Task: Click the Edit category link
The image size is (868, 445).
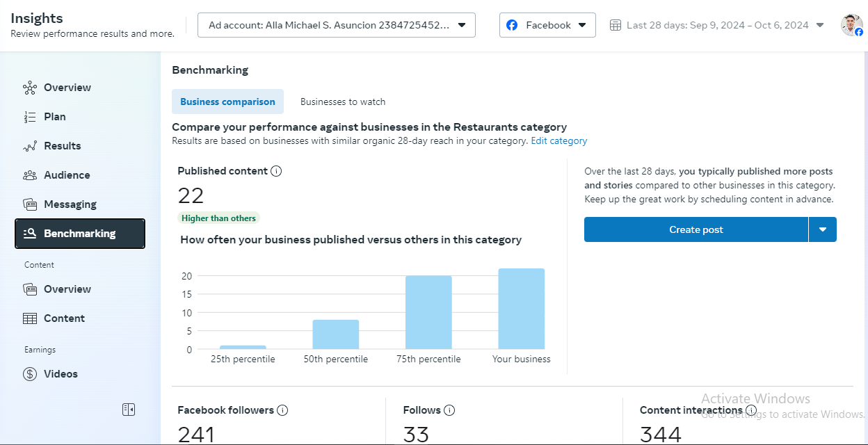Action: click(559, 141)
